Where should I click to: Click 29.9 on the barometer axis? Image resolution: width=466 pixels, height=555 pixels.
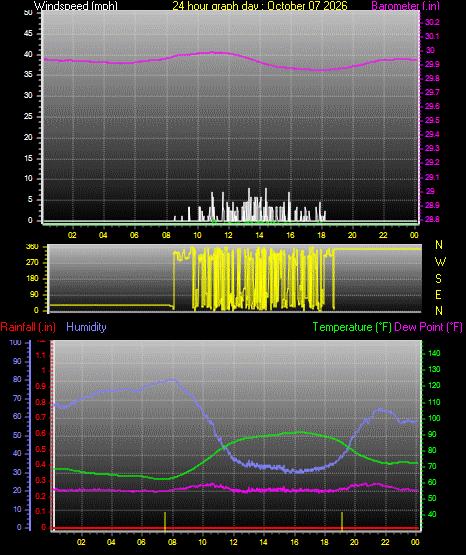point(432,64)
